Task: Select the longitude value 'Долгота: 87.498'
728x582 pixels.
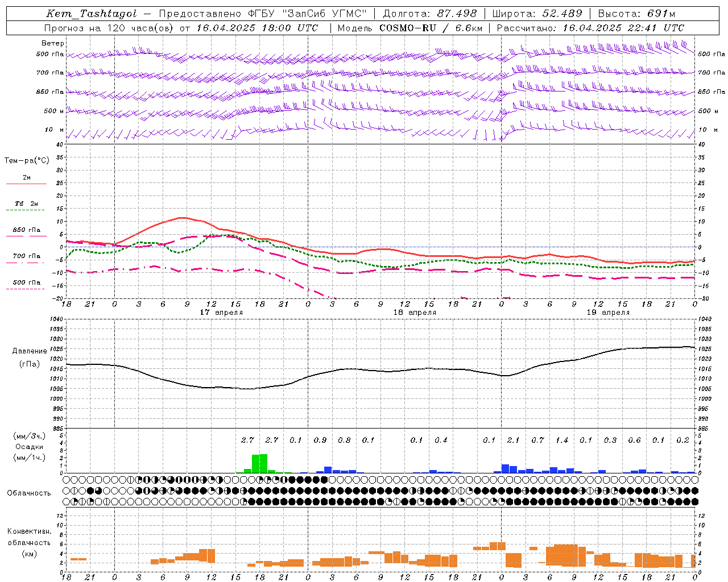Action: pos(430,14)
